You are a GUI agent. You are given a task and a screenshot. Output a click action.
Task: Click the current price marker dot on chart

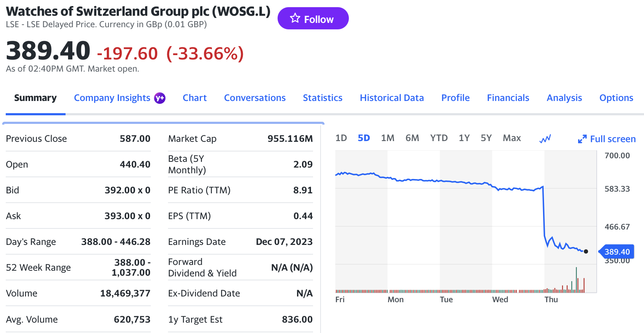586,251
